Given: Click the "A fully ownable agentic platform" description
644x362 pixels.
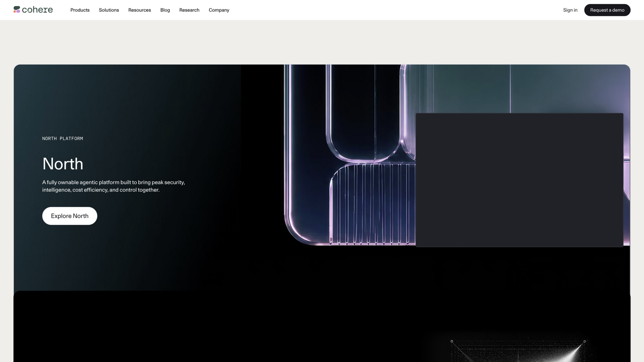Looking at the screenshot, I should 113,186.
